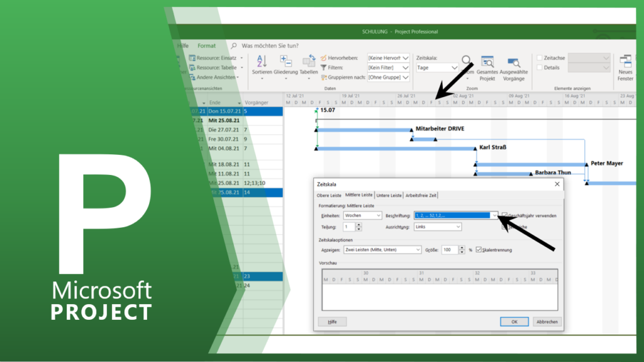Click the Neues Fenster icon
Viewport: 644px width, 362px height.
point(625,62)
